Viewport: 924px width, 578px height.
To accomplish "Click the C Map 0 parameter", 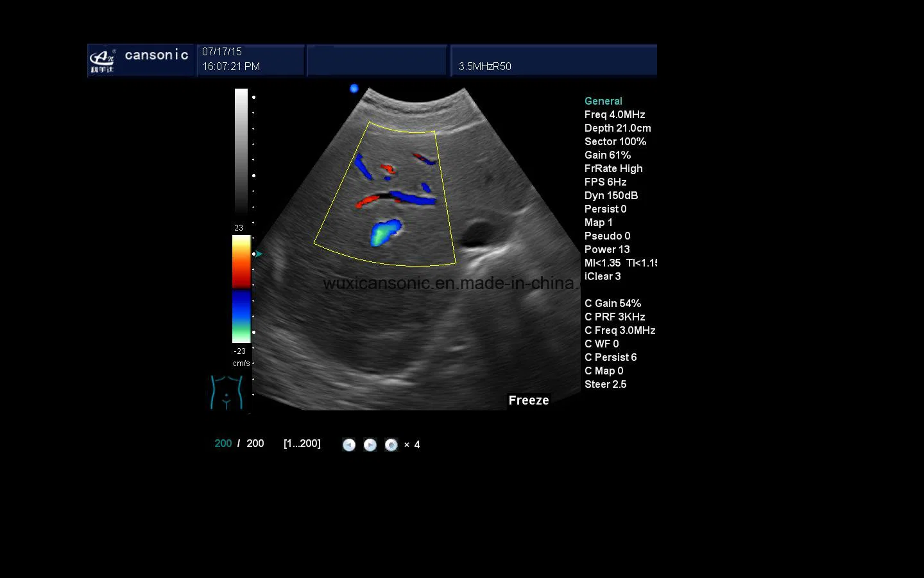I will (604, 371).
